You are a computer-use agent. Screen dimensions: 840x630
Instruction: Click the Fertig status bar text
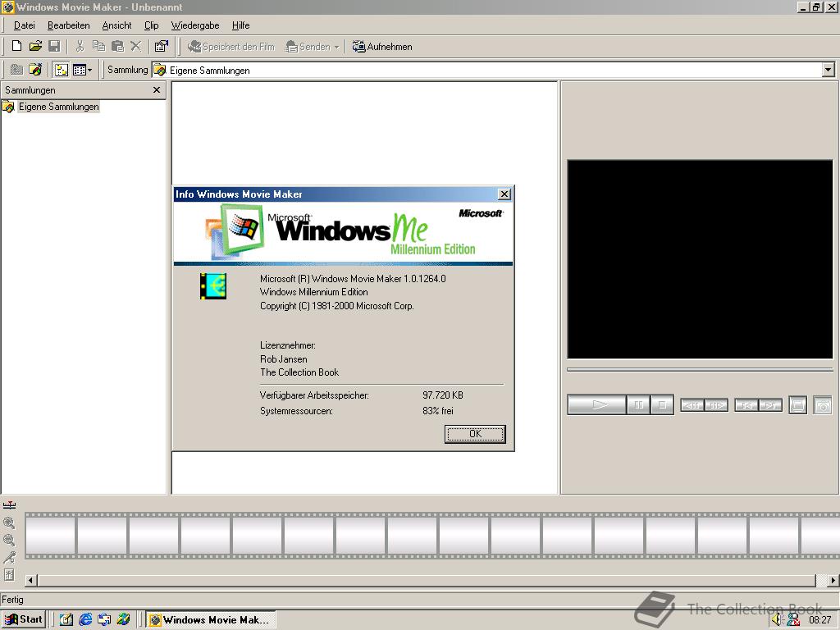pos(12,600)
